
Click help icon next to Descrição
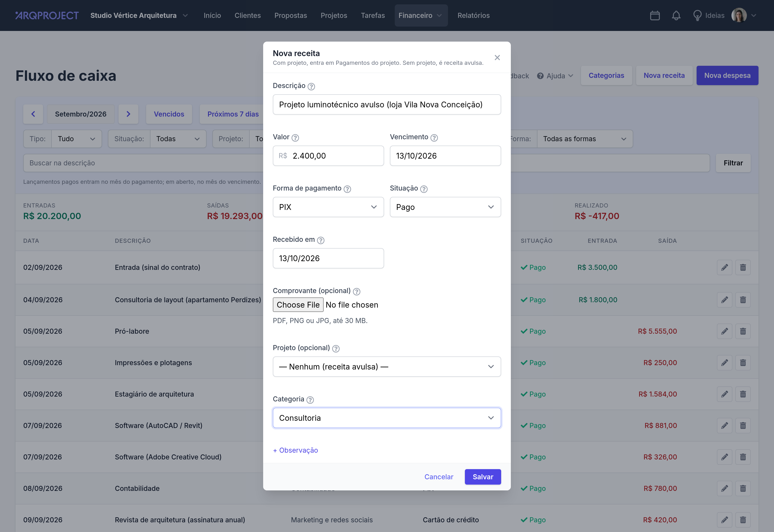tap(311, 86)
